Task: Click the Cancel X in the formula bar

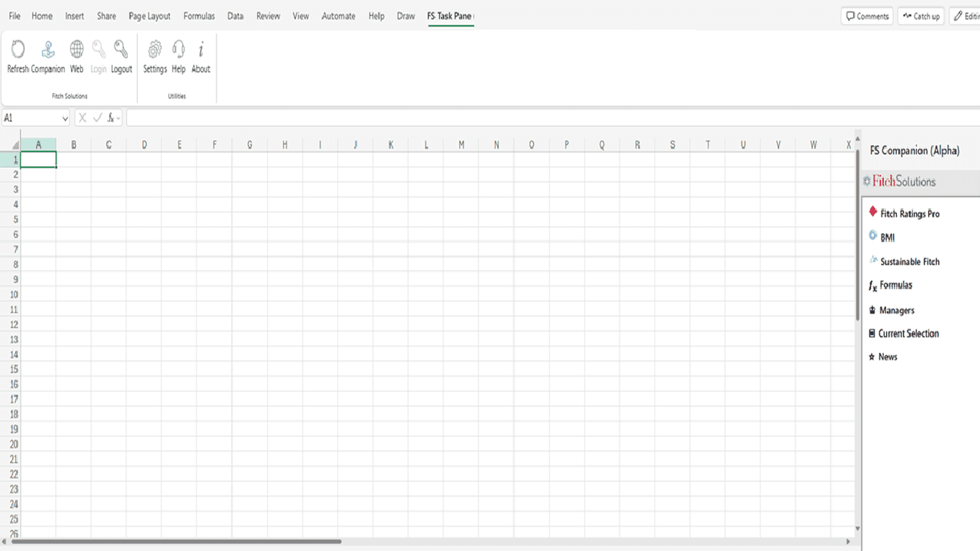Action: [83, 118]
